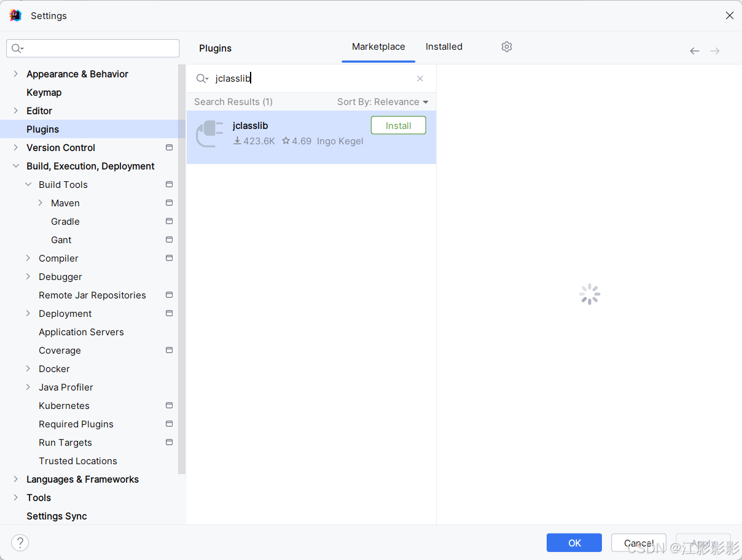
Task: Open Application Servers settings
Action: [x=81, y=332]
